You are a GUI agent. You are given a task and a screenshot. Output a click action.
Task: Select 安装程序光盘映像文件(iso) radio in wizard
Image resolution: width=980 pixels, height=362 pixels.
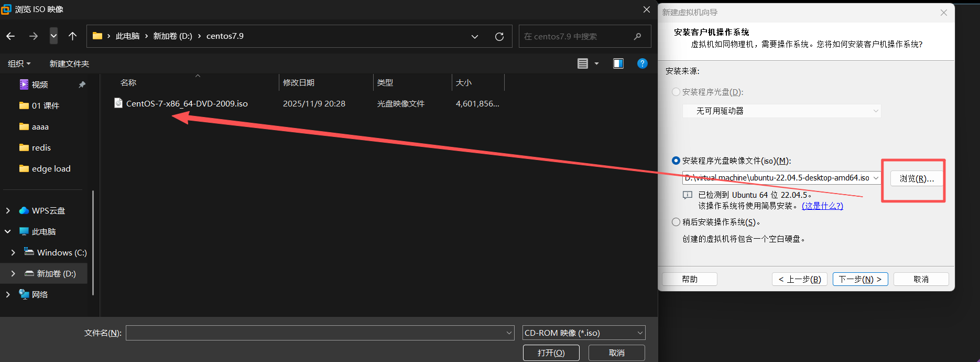676,161
